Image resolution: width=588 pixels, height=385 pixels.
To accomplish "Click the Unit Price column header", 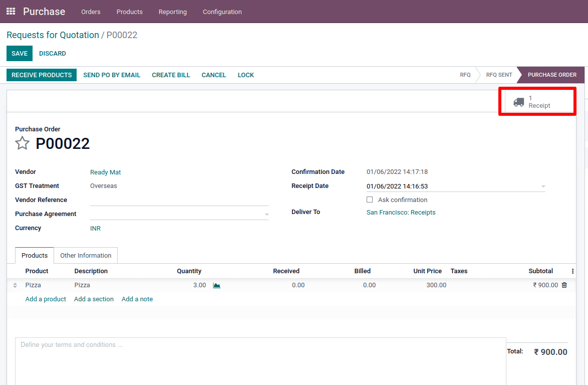I will 427,271.
